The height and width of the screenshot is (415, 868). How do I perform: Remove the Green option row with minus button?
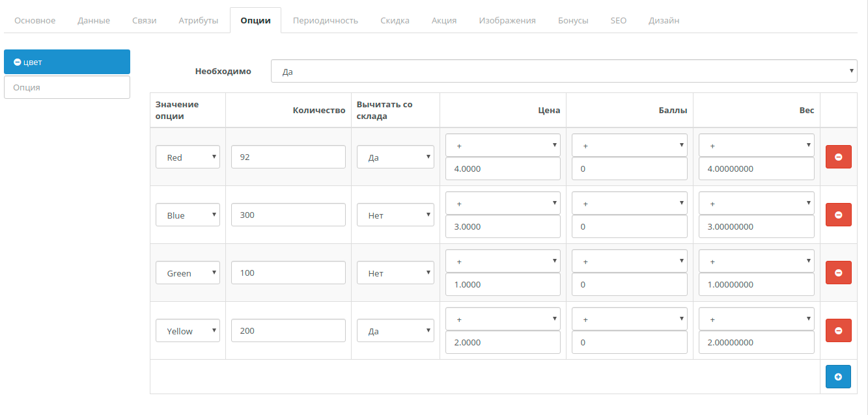(838, 273)
